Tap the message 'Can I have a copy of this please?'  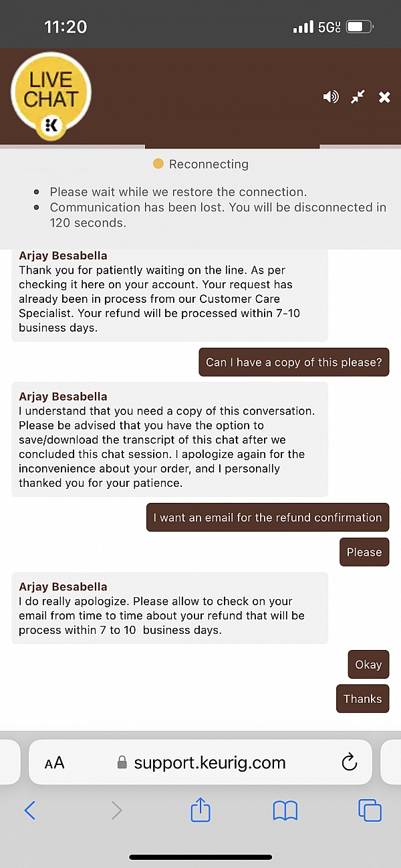(294, 362)
